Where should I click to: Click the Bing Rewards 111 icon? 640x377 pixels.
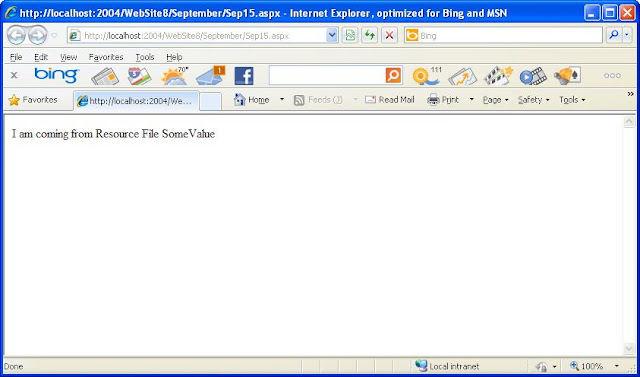[x=427, y=76]
